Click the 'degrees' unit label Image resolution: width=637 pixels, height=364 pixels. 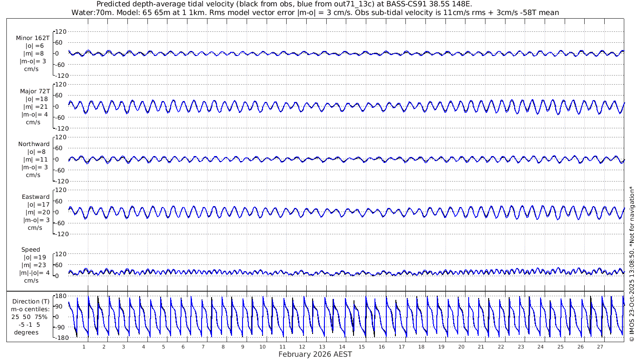pos(26,333)
